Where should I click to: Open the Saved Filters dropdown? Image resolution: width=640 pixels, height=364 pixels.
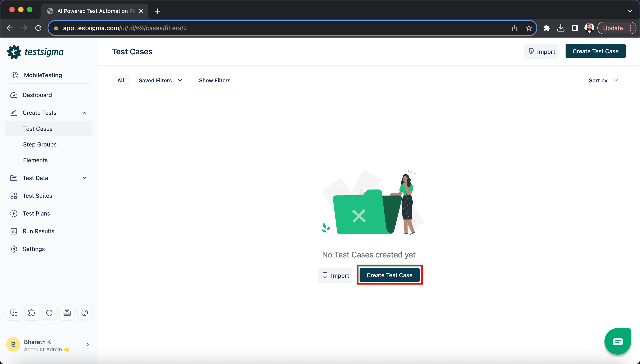click(x=160, y=81)
